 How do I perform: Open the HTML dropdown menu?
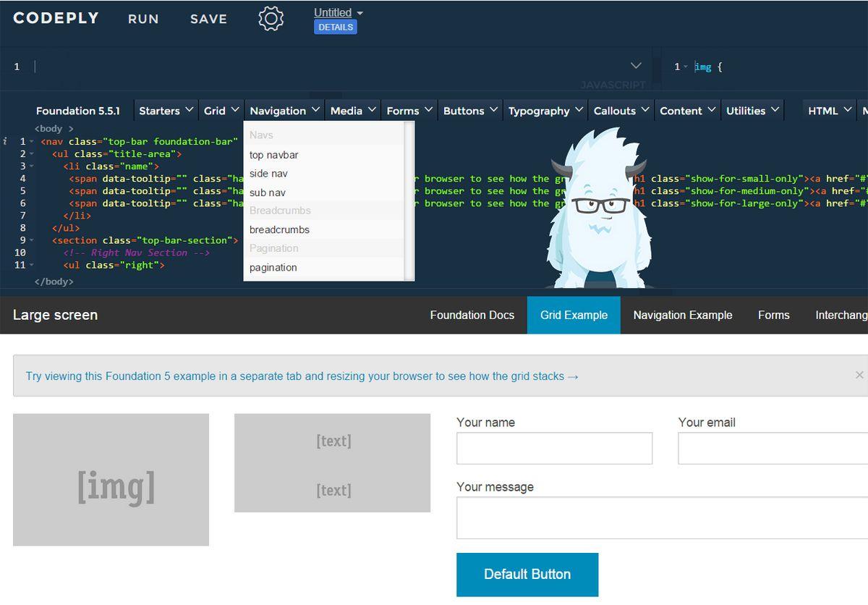tap(830, 111)
